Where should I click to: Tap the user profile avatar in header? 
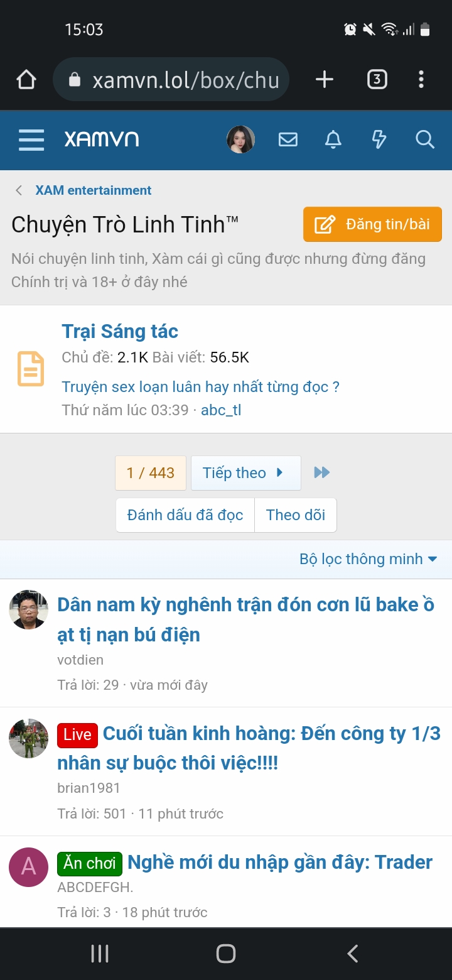coord(240,139)
